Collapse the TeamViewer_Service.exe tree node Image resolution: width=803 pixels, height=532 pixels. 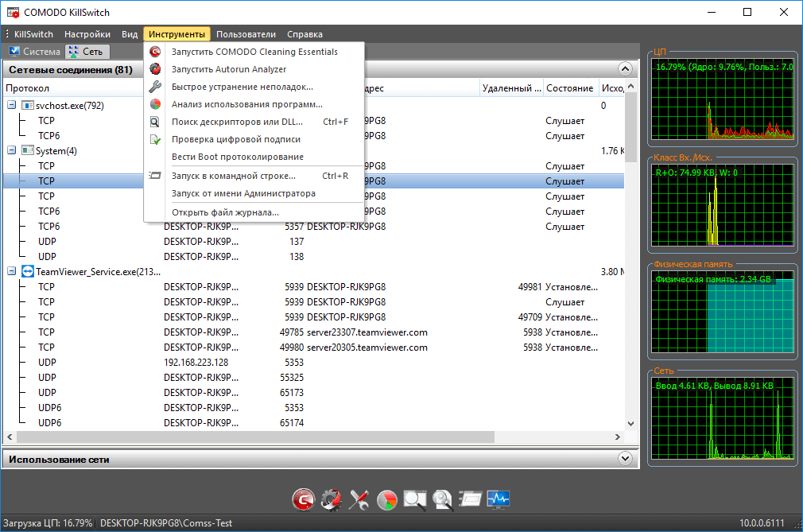(12, 272)
